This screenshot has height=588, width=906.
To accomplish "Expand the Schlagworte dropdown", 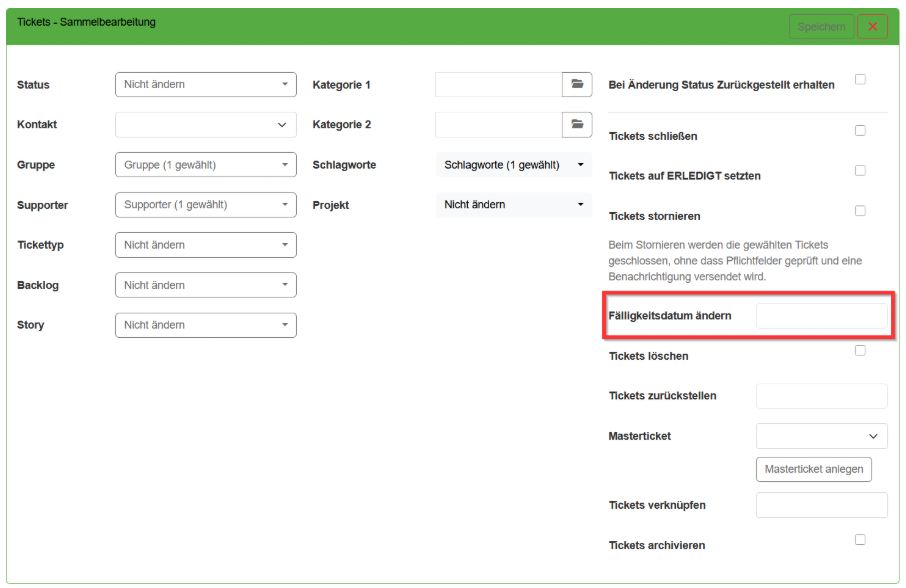I will [514, 165].
